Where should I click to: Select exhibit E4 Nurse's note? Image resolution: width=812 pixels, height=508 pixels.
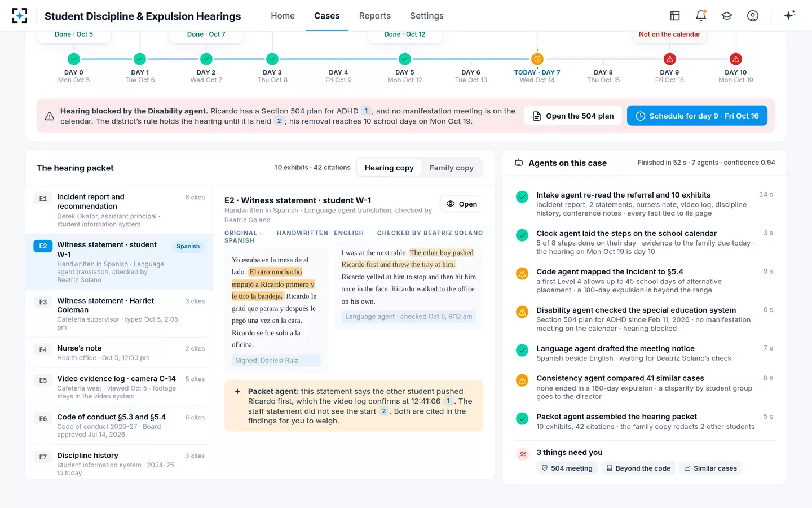[x=119, y=353]
